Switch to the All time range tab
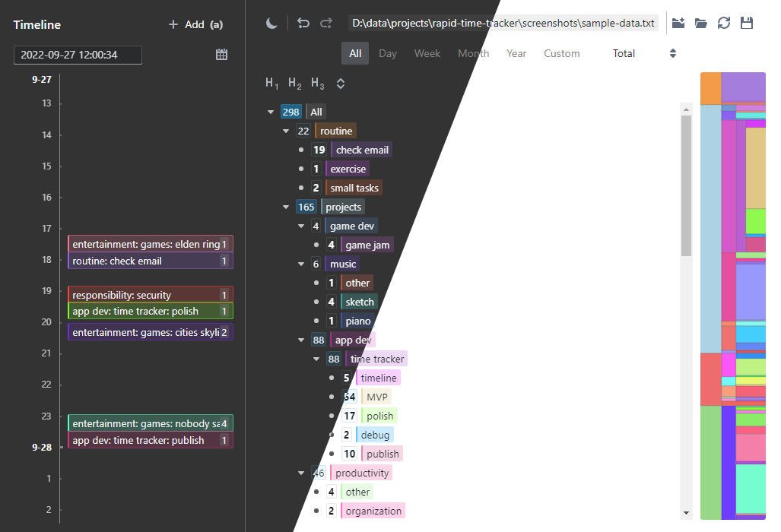Screen dimensions: 781x532 (x=355, y=53)
